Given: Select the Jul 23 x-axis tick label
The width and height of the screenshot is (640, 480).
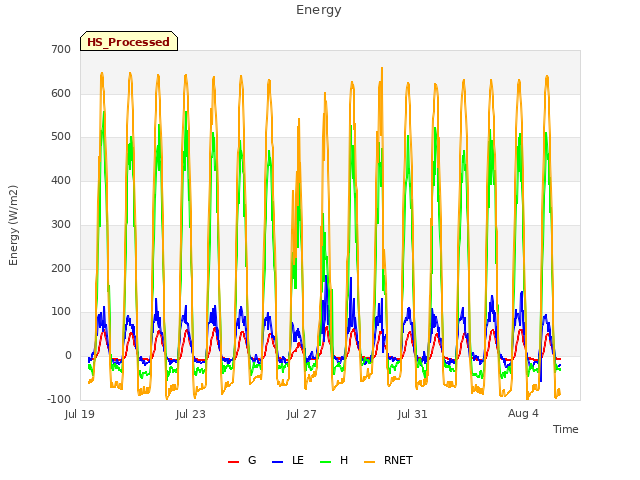Looking at the screenshot, I should [191, 414].
